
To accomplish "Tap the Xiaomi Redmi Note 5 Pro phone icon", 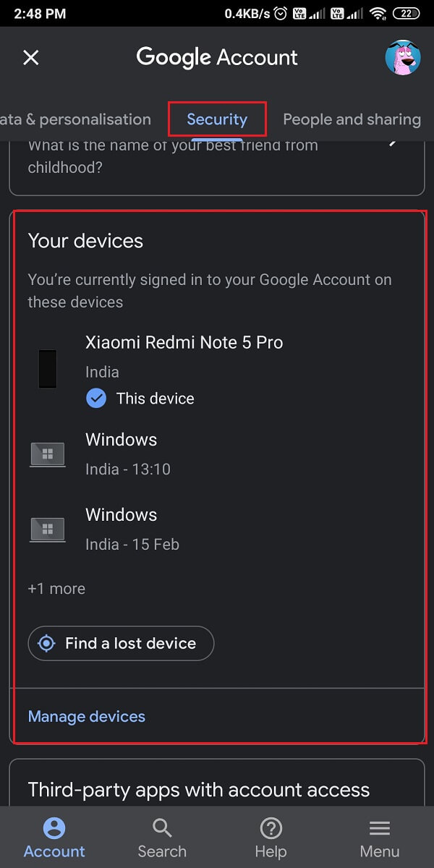I will click(x=48, y=369).
